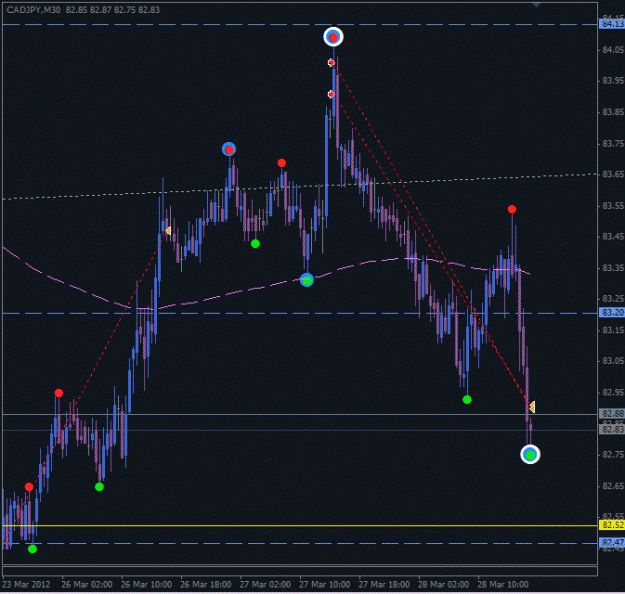The image size is (625, 594).
Task: Select the blue-ringed red marker on the 26 Mar 18:00 high
Action: 229,149
